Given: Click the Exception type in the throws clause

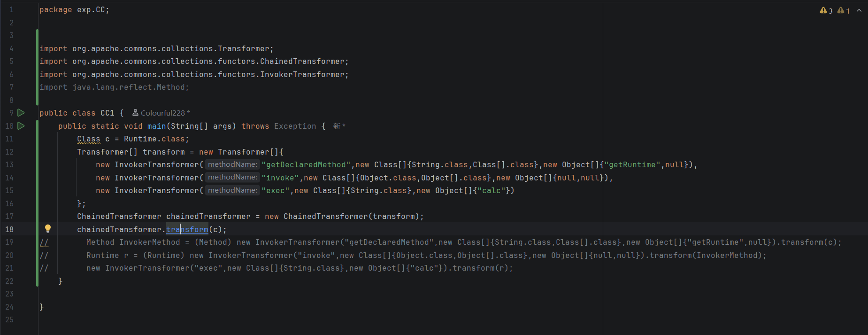Looking at the screenshot, I should 295,126.
